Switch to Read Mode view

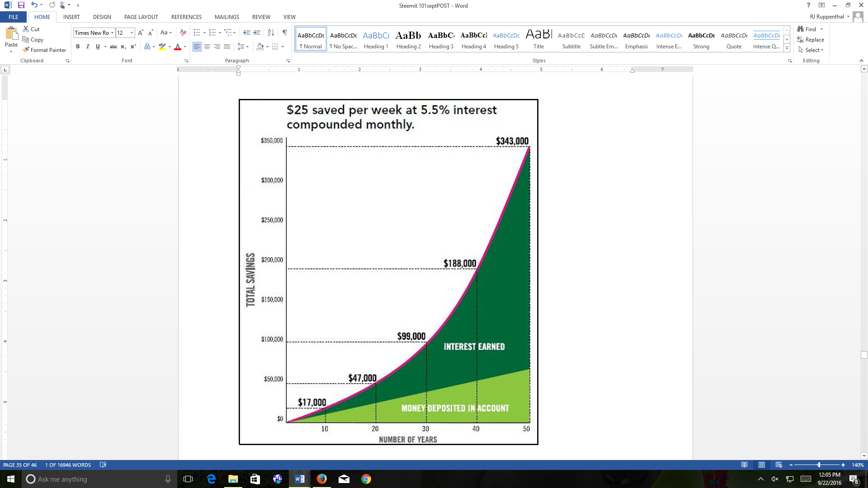pyautogui.click(x=745, y=465)
